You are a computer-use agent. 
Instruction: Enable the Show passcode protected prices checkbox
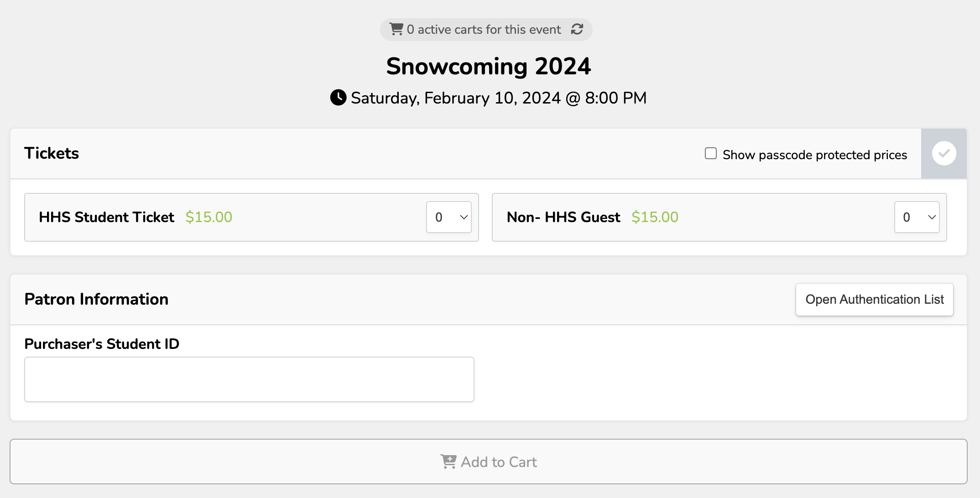coord(711,153)
